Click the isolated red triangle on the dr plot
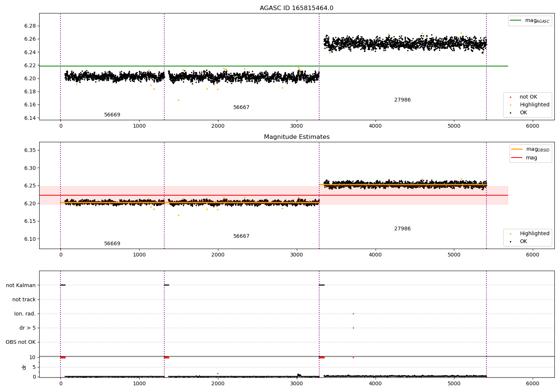The image size is (560, 392). (353, 357)
